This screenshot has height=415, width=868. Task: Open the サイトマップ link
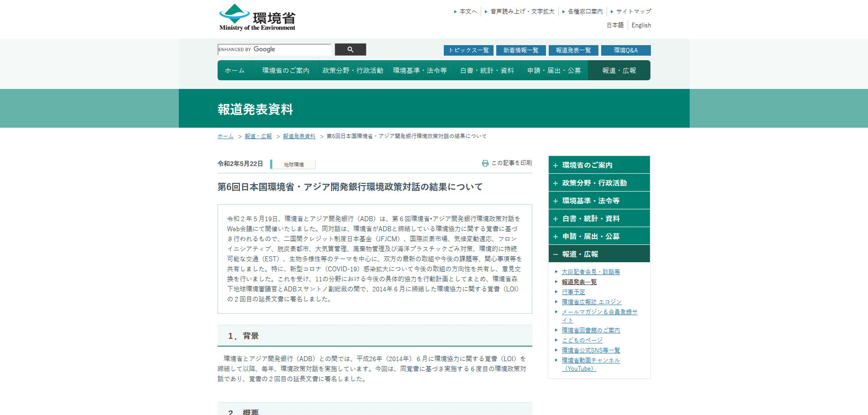[633, 11]
